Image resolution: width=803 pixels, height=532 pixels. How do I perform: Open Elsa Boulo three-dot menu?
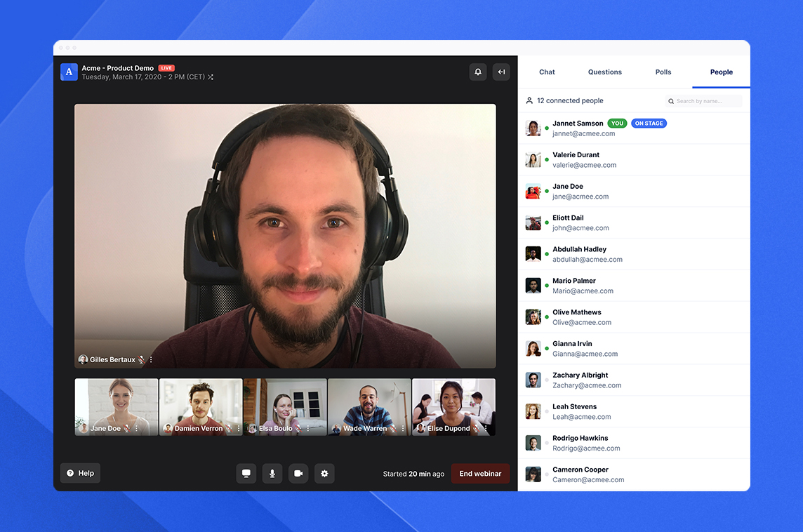click(x=307, y=429)
